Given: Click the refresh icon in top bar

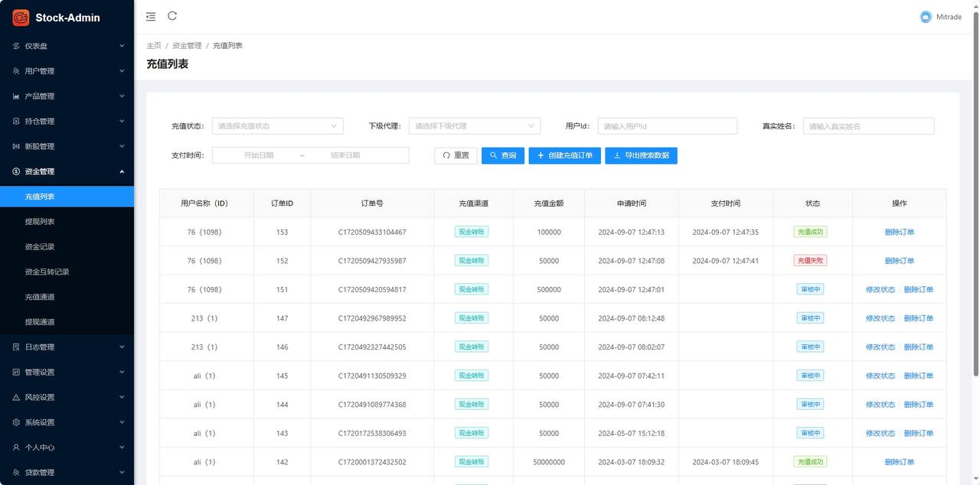Looking at the screenshot, I should point(172,16).
